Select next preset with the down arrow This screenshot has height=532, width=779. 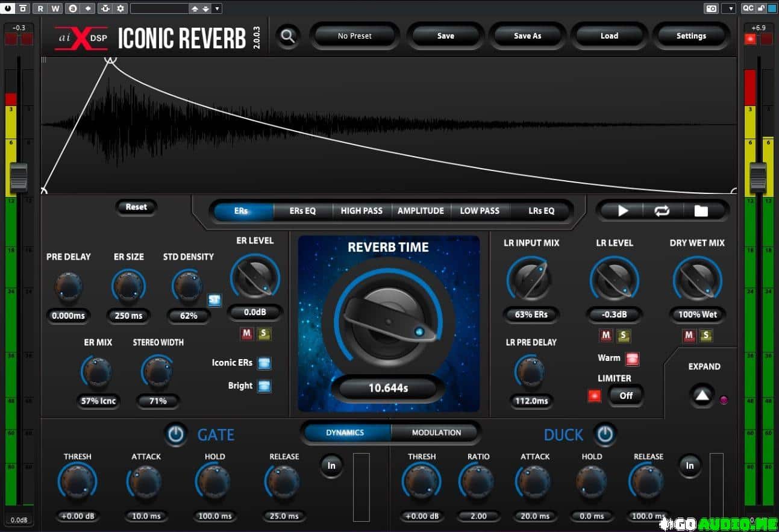pyautogui.click(x=205, y=8)
